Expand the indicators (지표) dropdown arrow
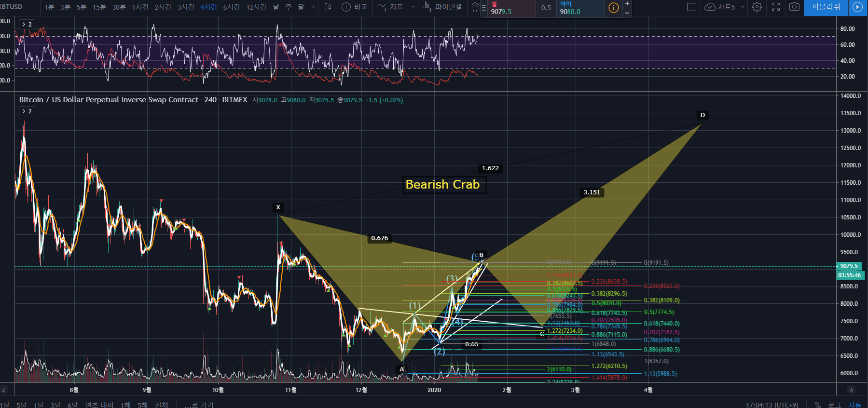This screenshot has height=408, width=868. click(x=413, y=7)
